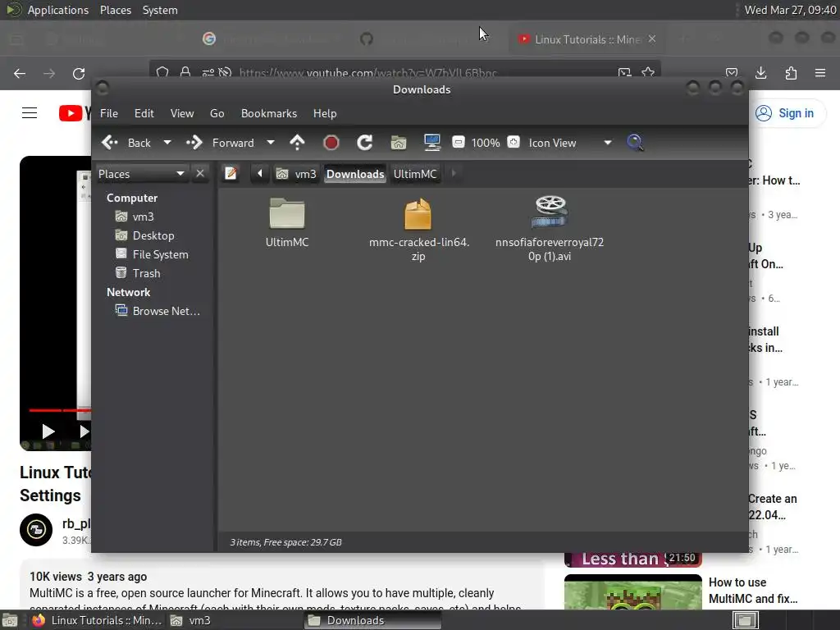Open the Applications menu in top panel
Viewport: 840px width, 630px height.
(x=58, y=10)
